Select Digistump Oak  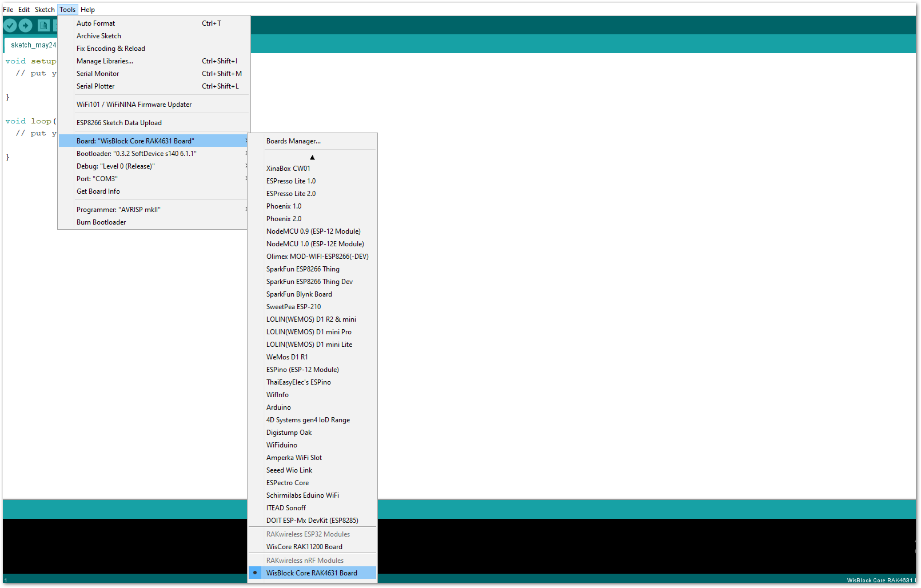pyautogui.click(x=312, y=433)
